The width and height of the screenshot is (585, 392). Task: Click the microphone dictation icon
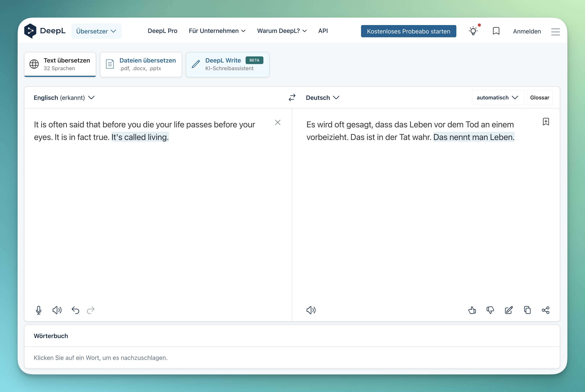[x=38, y=310]
